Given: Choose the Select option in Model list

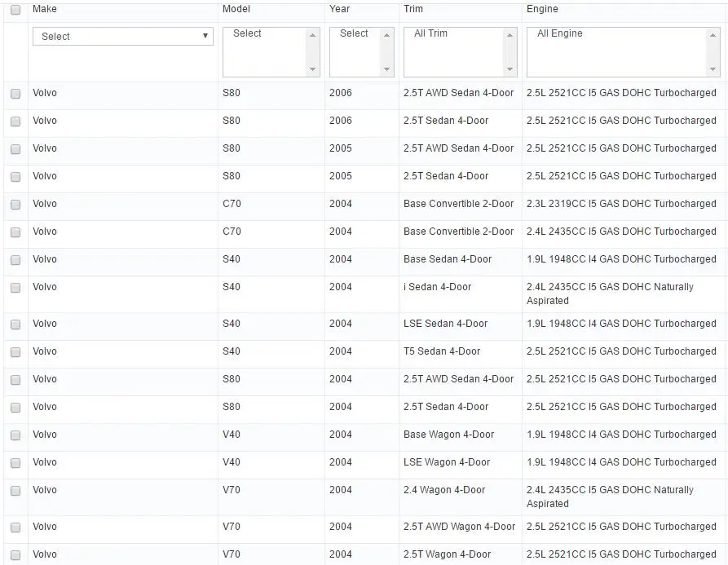Looking at the screenshot, I should pyautogui.click(x=247, y=33).
